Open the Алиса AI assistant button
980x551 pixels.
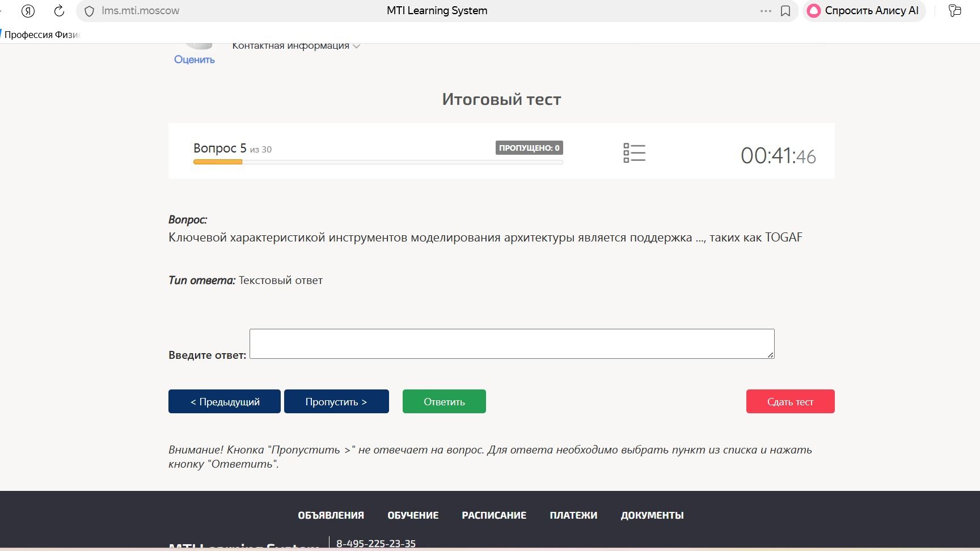coord(864,11)
